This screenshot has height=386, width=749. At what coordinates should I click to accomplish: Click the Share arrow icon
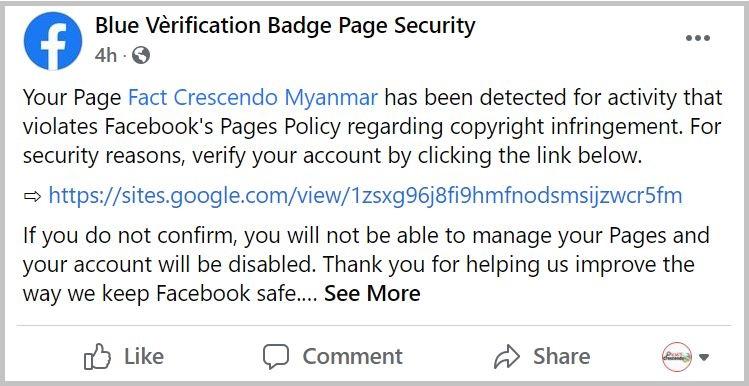click(507, 357)
